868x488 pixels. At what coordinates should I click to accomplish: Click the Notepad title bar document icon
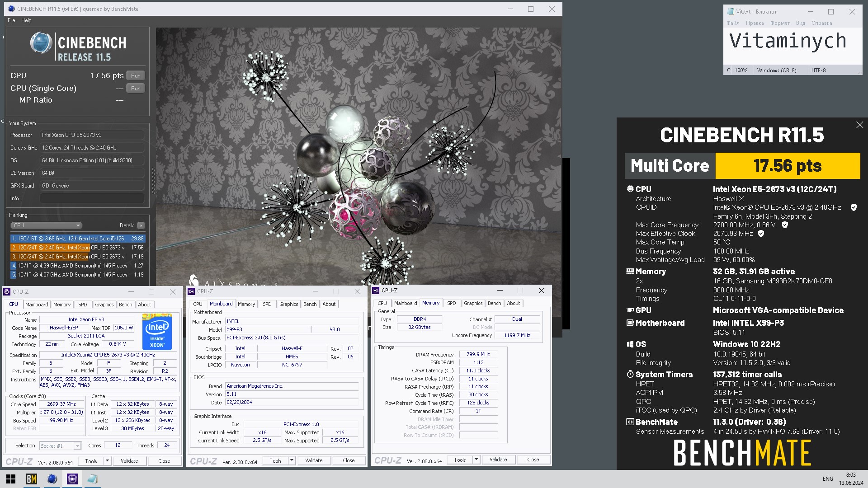[731, 12]
